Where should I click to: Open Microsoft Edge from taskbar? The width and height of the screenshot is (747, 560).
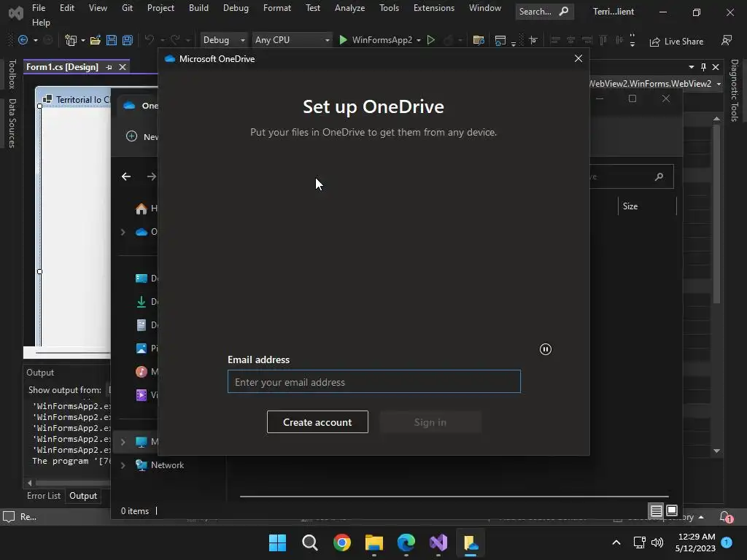(406, 542)
